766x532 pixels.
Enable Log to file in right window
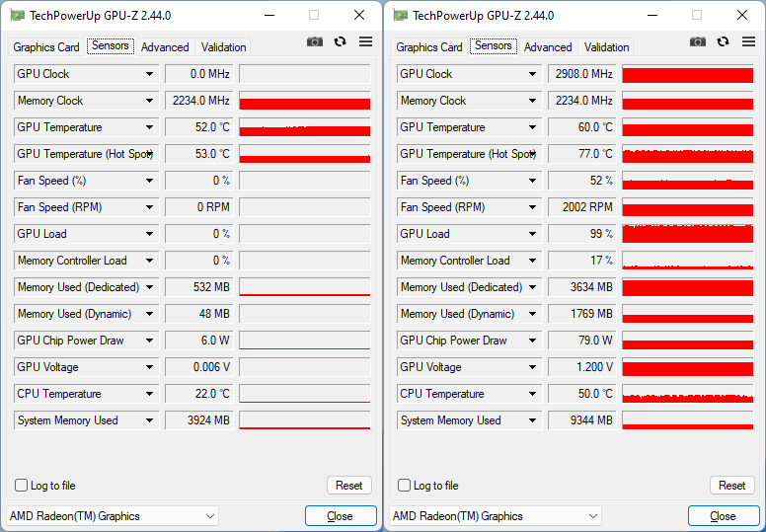(404, 485)
